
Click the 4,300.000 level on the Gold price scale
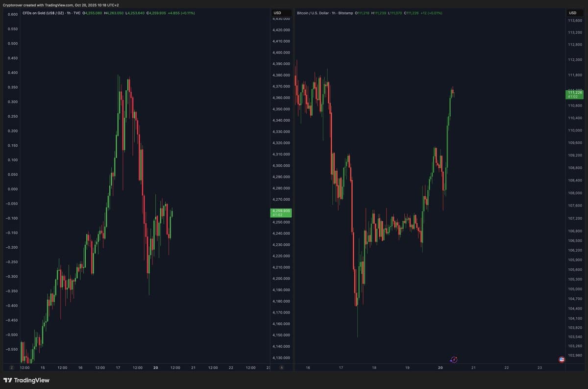(x=281, y=165)
